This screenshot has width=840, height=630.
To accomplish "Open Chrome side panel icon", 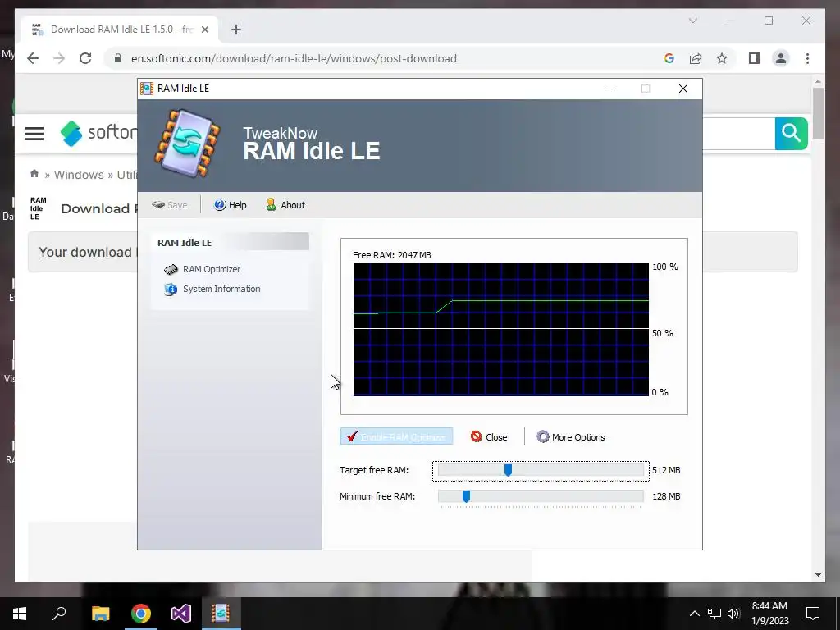I will tap(755, 58).
